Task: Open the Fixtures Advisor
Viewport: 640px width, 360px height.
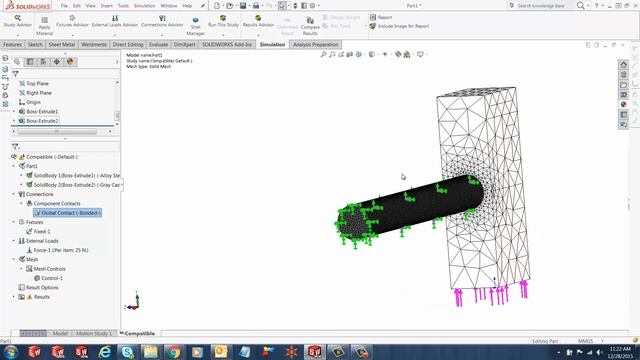Action: [x=72, y=21]
